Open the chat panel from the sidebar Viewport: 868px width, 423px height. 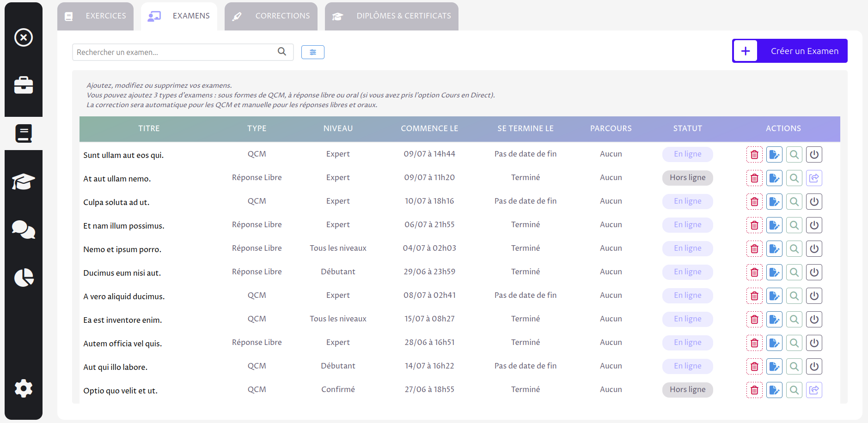tap(23, 230)
